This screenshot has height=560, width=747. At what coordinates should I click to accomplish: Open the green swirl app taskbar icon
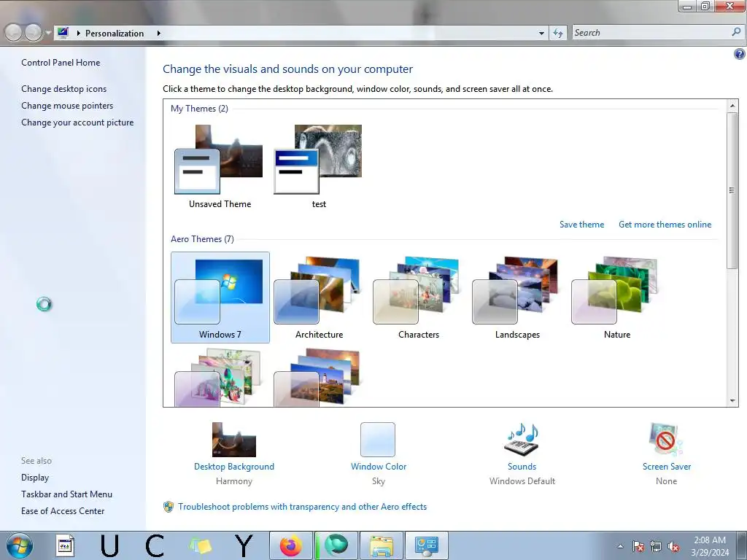point(336,545)
